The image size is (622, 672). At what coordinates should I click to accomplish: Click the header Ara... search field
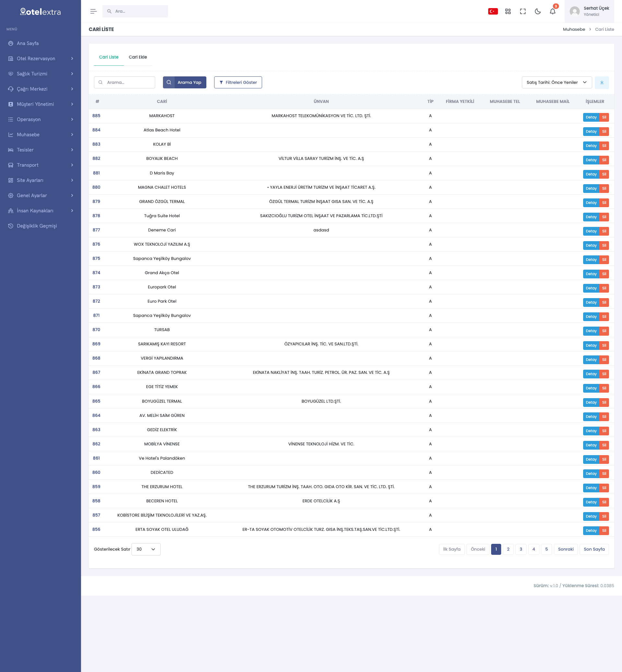pos(135,11)
